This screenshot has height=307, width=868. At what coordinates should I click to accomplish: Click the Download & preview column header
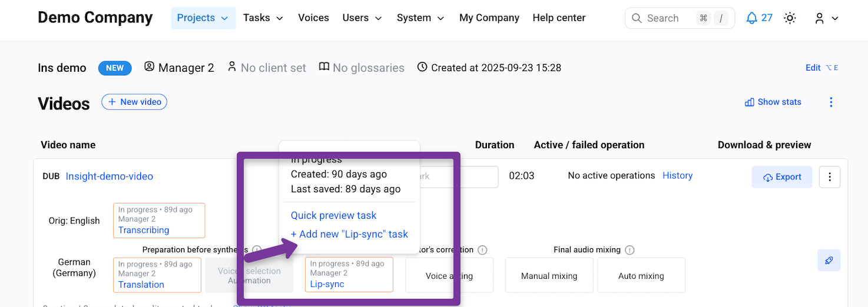point(764,145)
